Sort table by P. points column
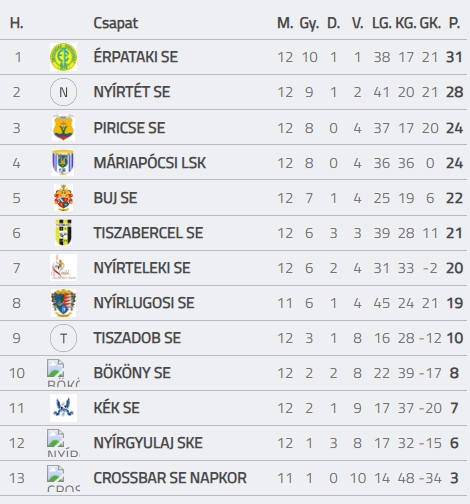470x504 pixels. pos(455,23)
